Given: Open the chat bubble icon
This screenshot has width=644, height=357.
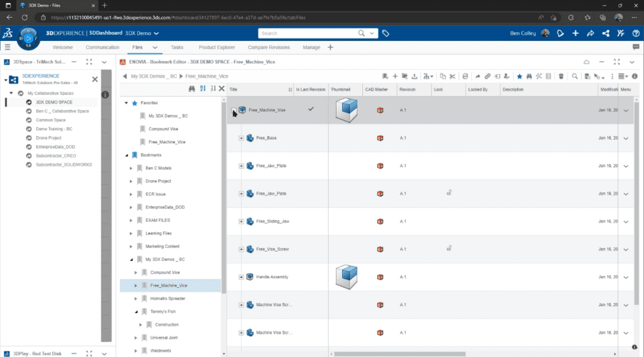Looking at the screenshot, I should point(636,47).
